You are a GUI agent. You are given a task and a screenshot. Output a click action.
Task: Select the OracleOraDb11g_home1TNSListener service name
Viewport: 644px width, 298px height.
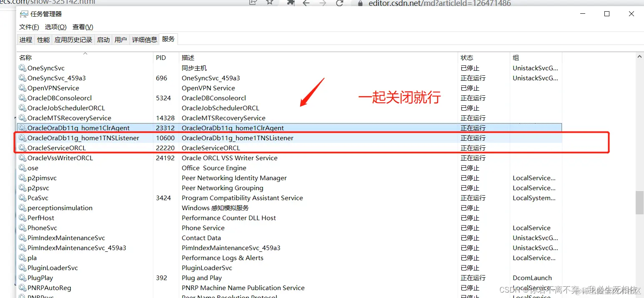pyautogui.click(x=83, y=138)
